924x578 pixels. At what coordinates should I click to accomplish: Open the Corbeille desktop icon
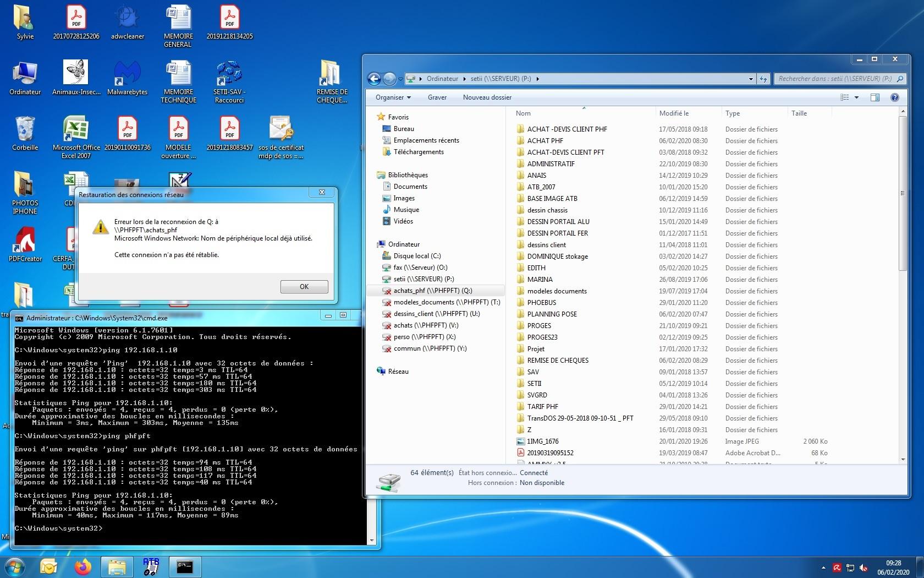coord(25,133)
